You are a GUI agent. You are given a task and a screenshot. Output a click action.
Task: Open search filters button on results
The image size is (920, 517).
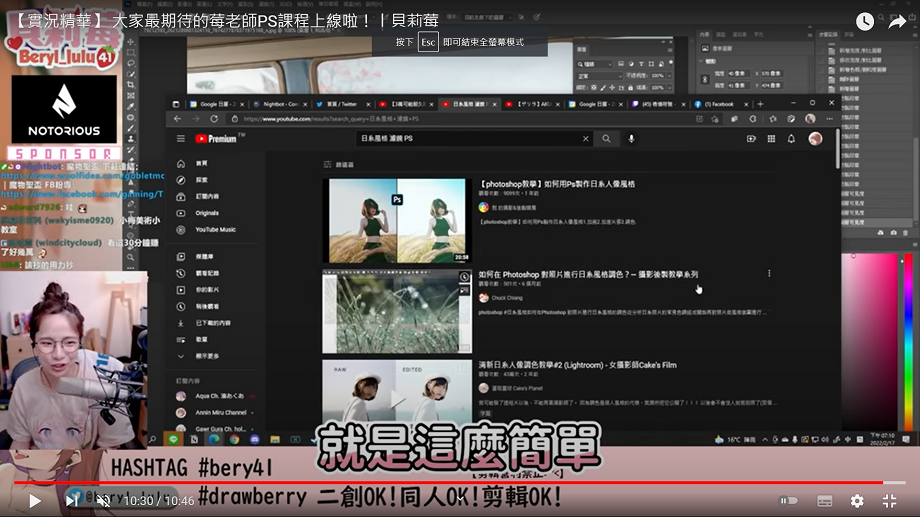coord(339,164)
